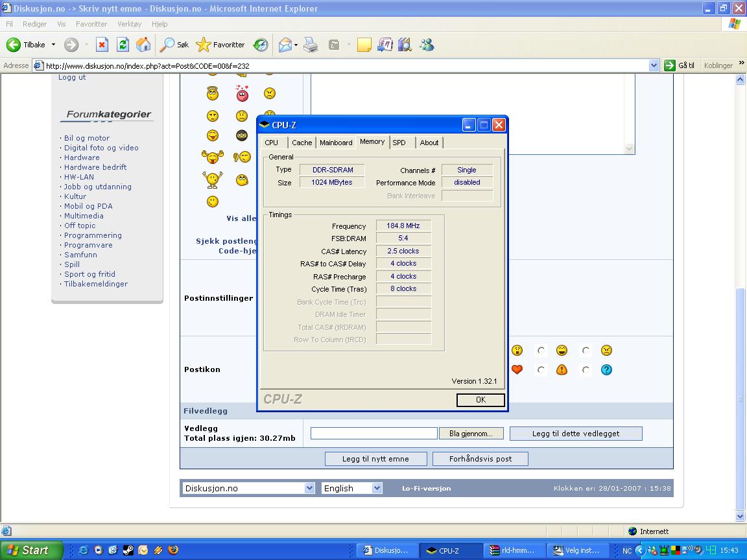This screenshot has height=560, width=747.
Task: Select radio button for laughing post icon
Action: click(x=541, y=351)
